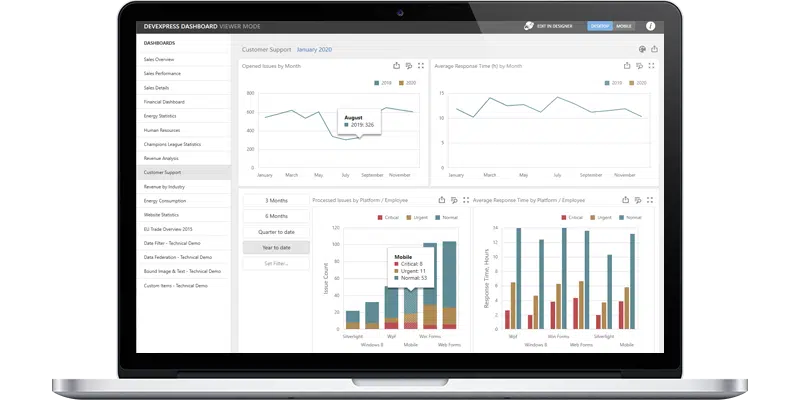The height and width of the screenshot is (400, 800).
Task: Maximize the Opened Issues by Month chart
Action: pyautogui.click(x=421, y=66)
